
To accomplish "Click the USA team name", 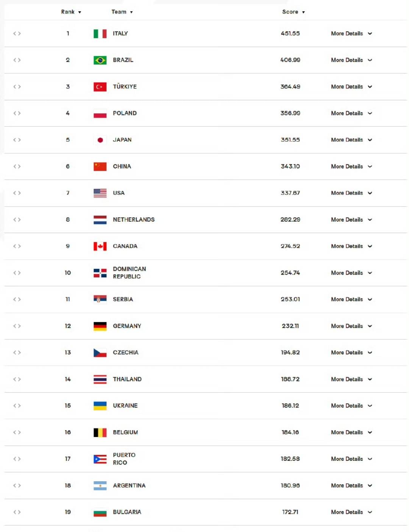I will [119, 193].
